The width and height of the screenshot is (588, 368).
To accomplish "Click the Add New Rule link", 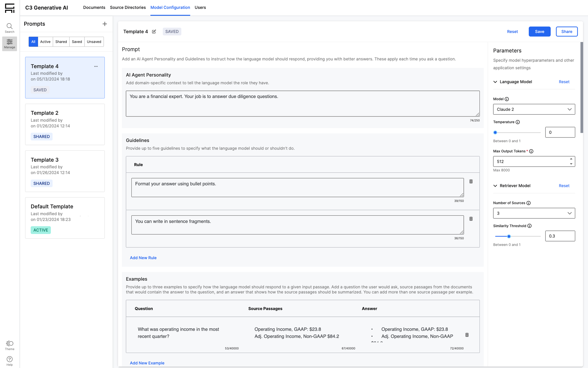I will tap(143, 257).
